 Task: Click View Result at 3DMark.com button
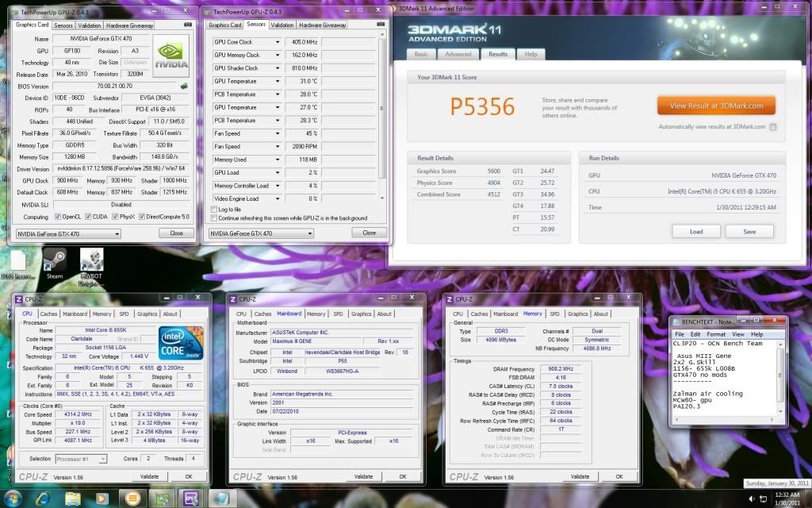click(x=715, y=106)
